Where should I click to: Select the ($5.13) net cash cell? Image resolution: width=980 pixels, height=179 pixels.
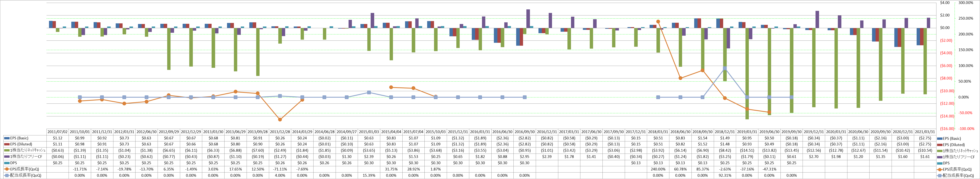coord(391,150)
